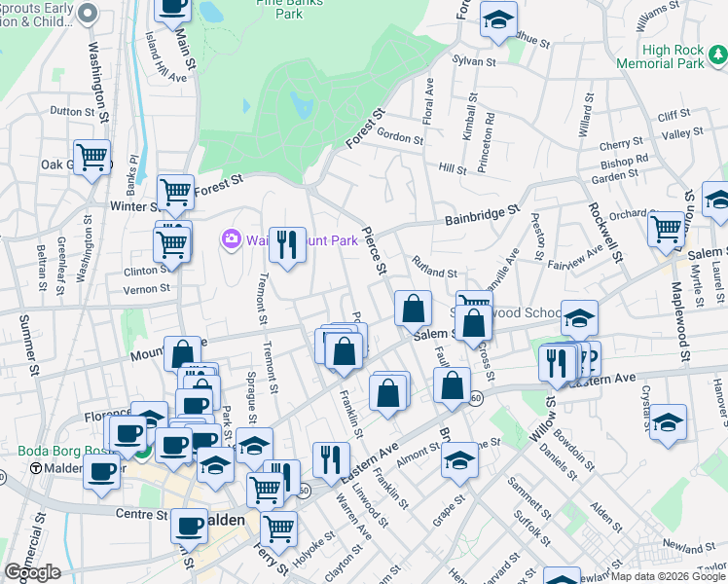The height and width of the screenshot is (584, 728).
Task: Select the Grape St street label
Action: point(449,511)
